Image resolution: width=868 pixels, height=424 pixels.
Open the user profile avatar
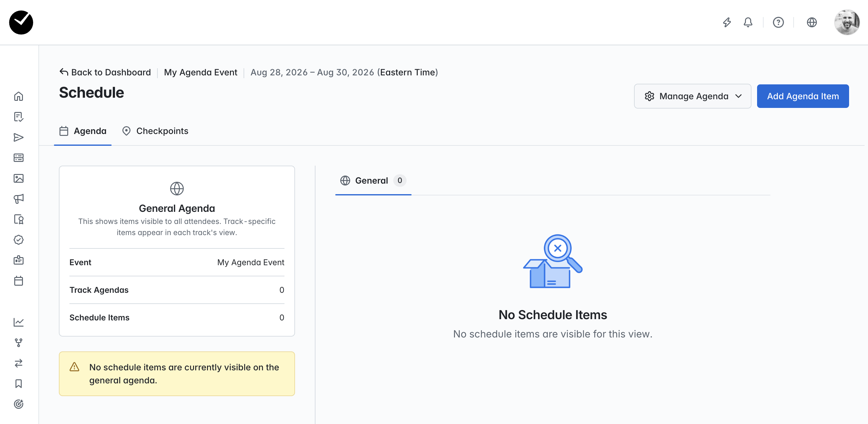pos(847,22)
